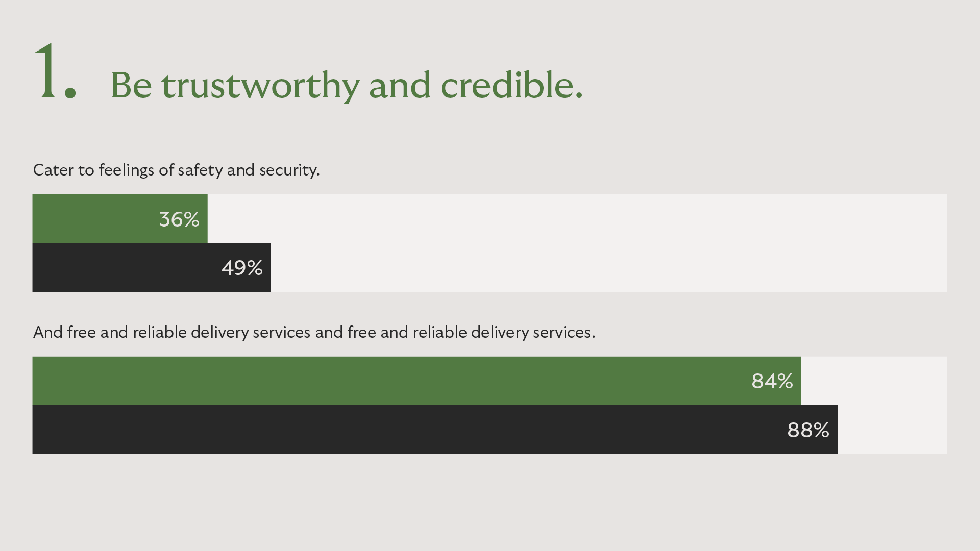Click the word "trustworthy" in the title
980x551 pixels.
click(x=260, y=85)
